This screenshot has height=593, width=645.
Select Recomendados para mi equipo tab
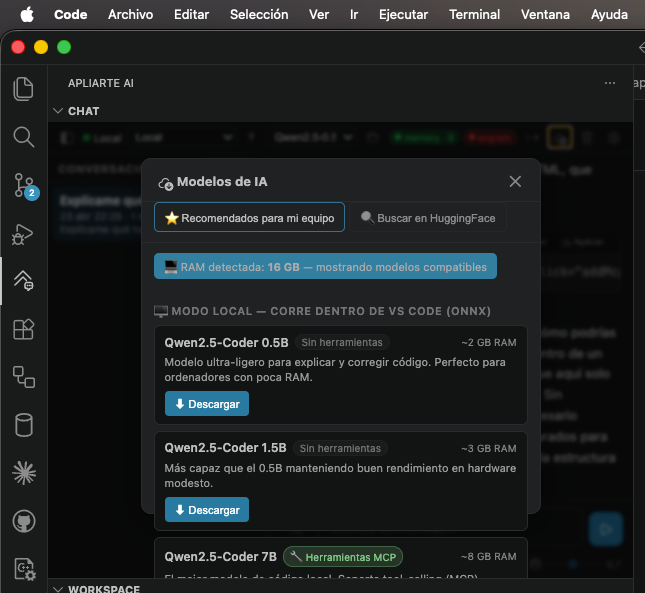click(249, 217)
